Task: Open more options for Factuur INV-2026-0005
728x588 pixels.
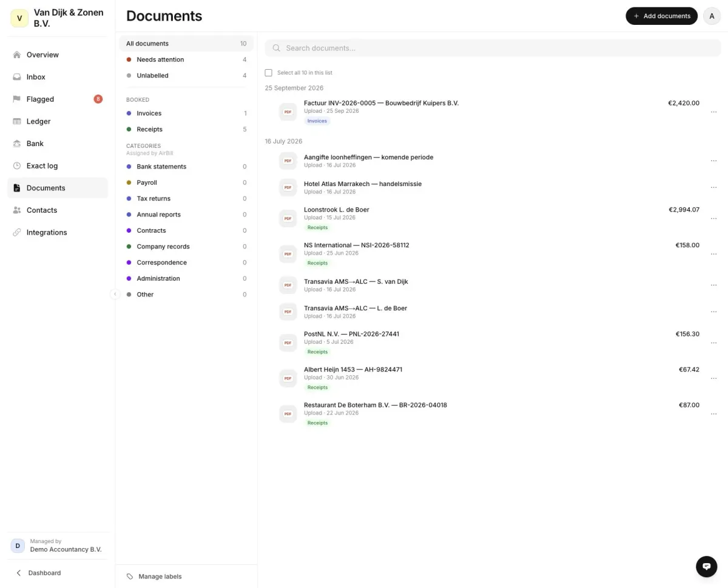Action: [x=713, y=112]
